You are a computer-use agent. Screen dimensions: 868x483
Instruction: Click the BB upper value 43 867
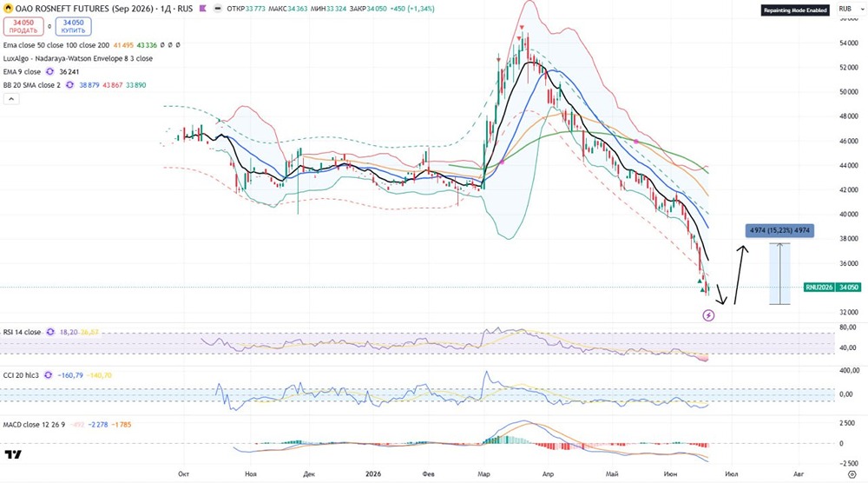point(112,85)
